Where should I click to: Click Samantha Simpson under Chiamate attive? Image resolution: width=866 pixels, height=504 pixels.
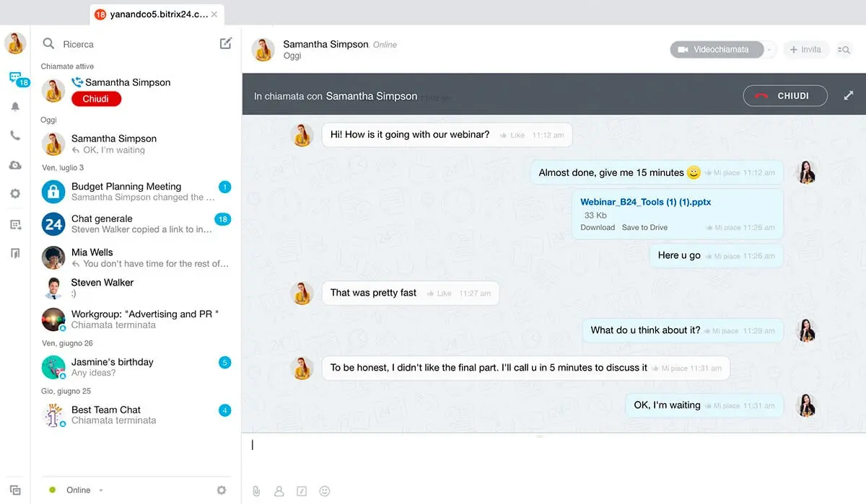128,82
